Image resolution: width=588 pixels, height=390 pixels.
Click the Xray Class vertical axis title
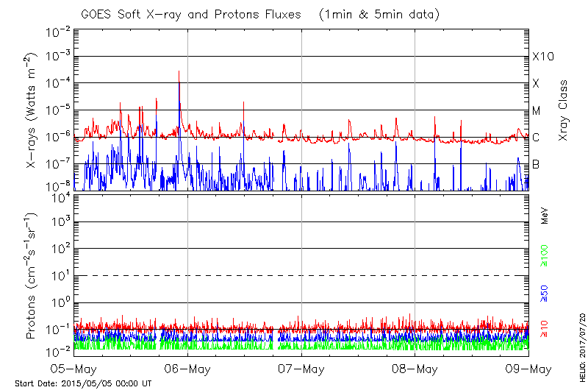(x=564, y=110)
